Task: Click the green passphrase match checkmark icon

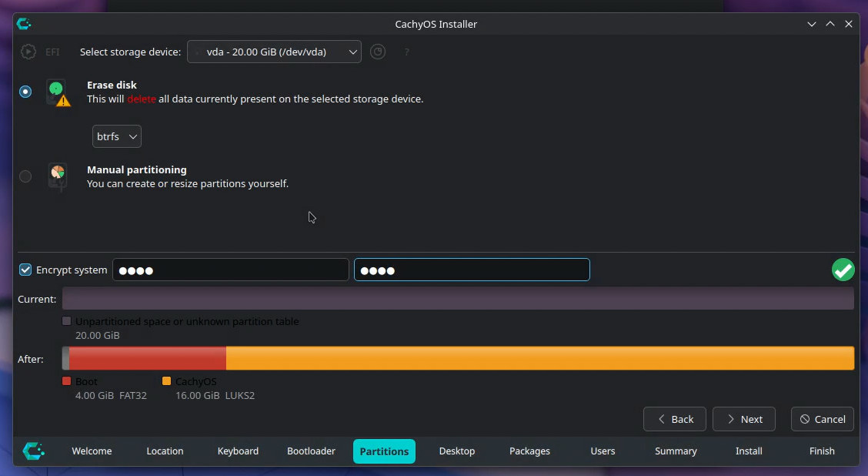Action: (843, 270)
